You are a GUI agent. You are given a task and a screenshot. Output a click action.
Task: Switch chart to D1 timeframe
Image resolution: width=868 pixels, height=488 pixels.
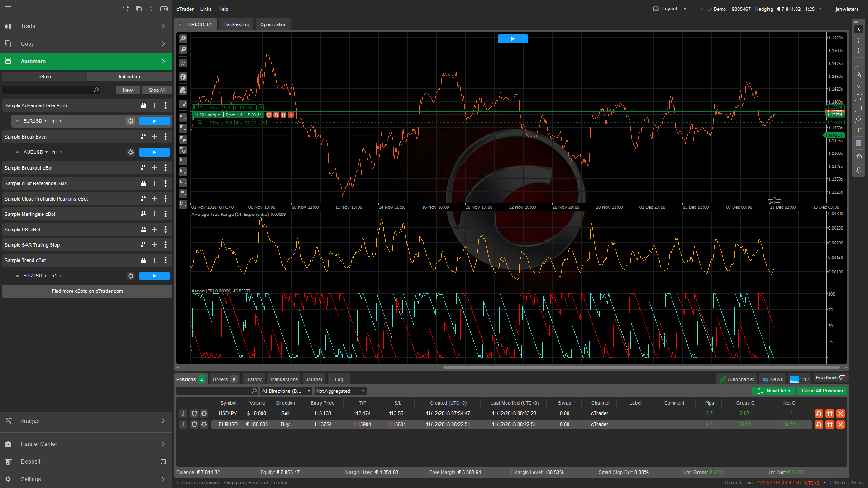[183, 182]
